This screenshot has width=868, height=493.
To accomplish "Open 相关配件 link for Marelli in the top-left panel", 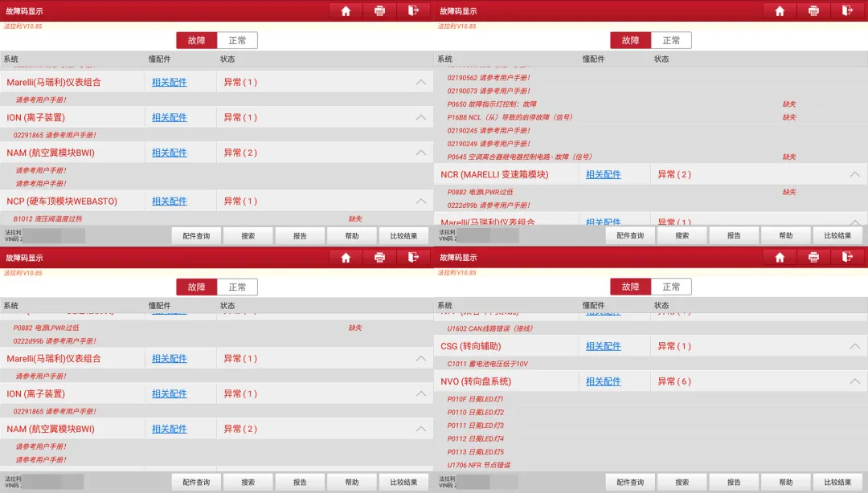I will tap(170, 82).
